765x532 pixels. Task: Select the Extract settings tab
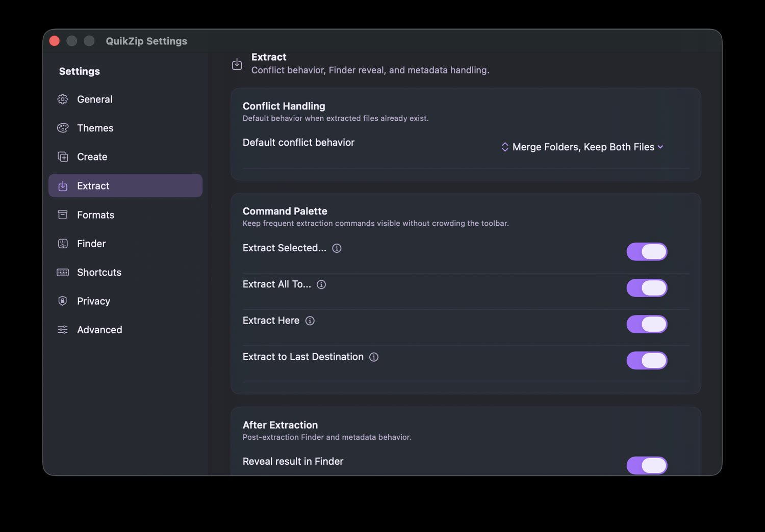pyautogui.click(x=125, y=185)
